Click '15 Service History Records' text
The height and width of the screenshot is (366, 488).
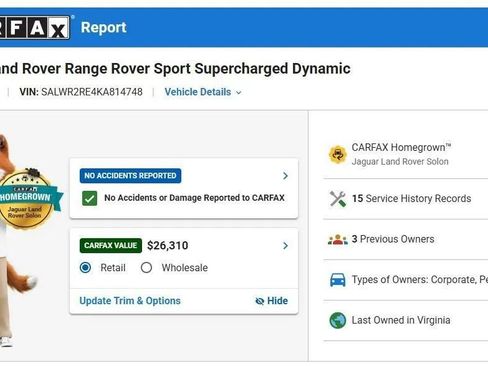coord(412,199)
